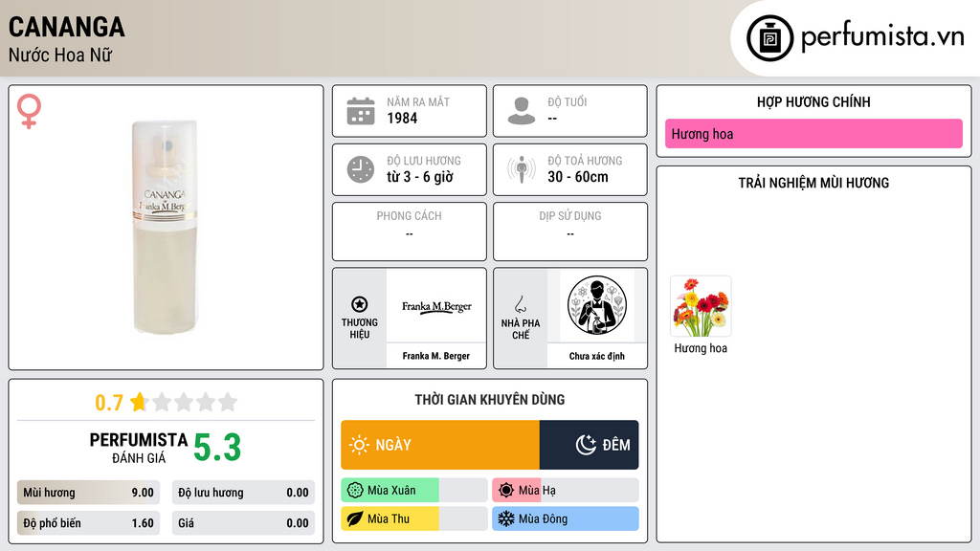Click the clock icon for Độ lưu hương

[361, 169]
